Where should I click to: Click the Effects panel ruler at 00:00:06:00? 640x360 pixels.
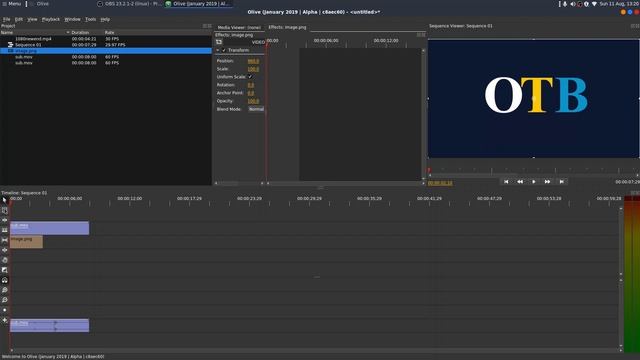coord(326,41)
